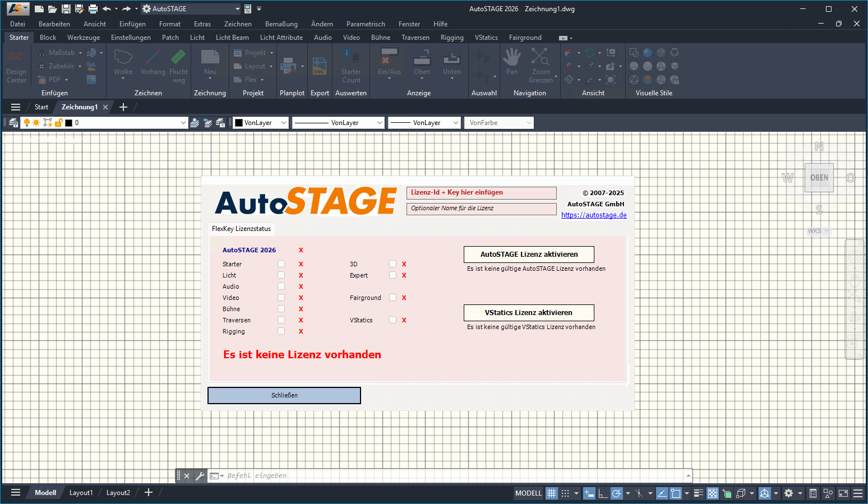The image size is (868, 504).
Task: Click the Plot printer icon in quick access
Action: (x=93, y=9)
